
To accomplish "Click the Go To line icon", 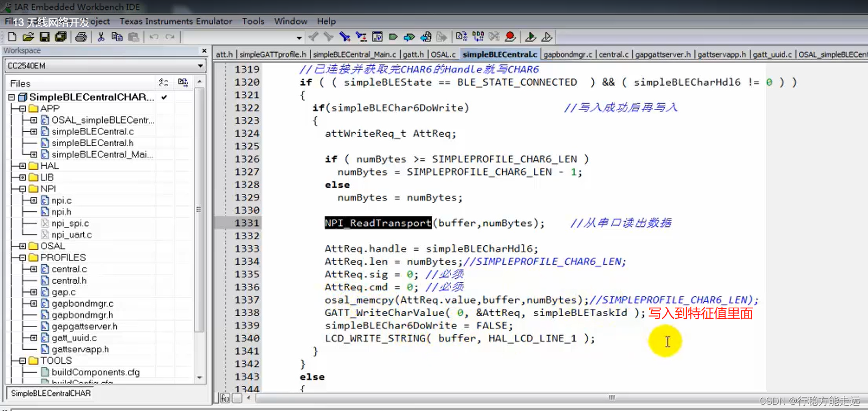I will click(377, 37).
